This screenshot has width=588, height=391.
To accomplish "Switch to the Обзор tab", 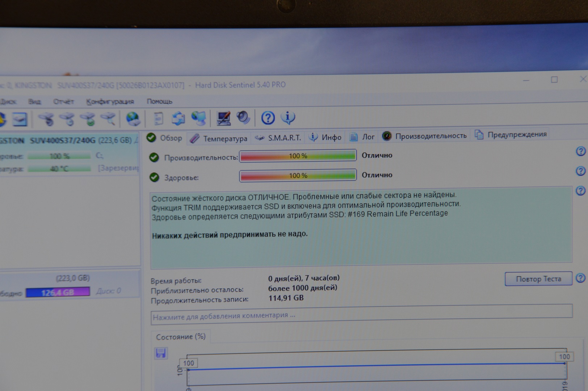I will (165, 138).
